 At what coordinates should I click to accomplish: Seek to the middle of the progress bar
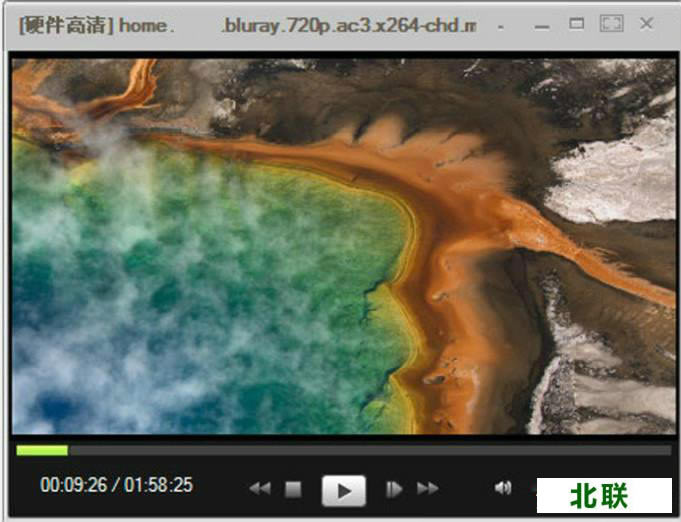[343, 451]
